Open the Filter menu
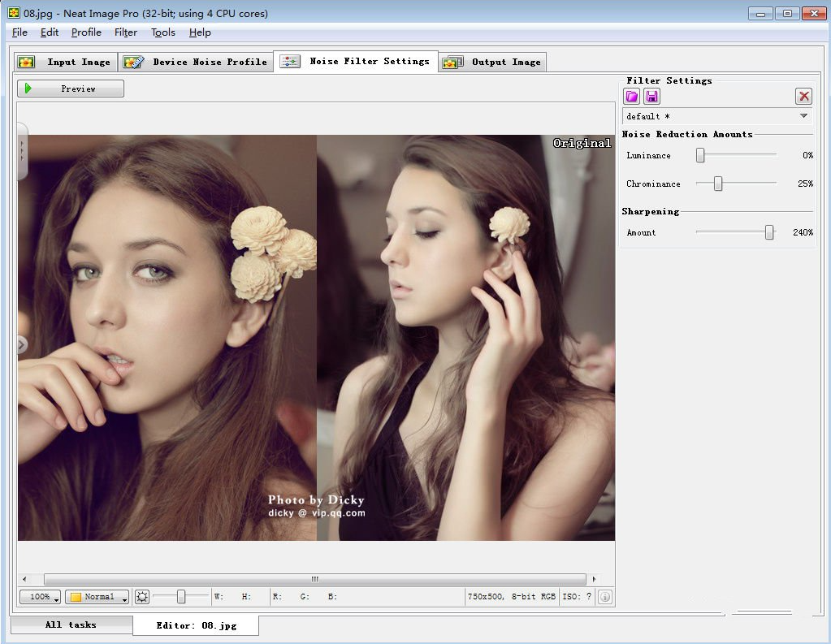 click(x=126, y=32)
